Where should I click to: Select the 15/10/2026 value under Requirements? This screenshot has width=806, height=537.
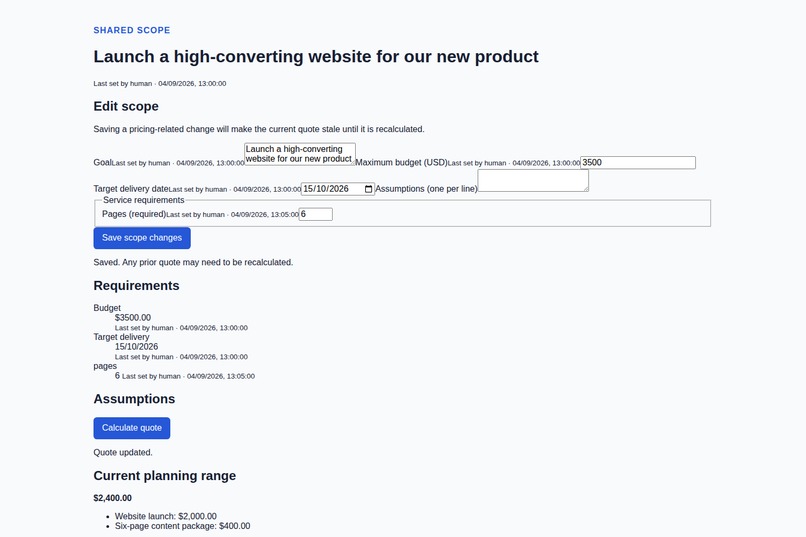[136, 347]
